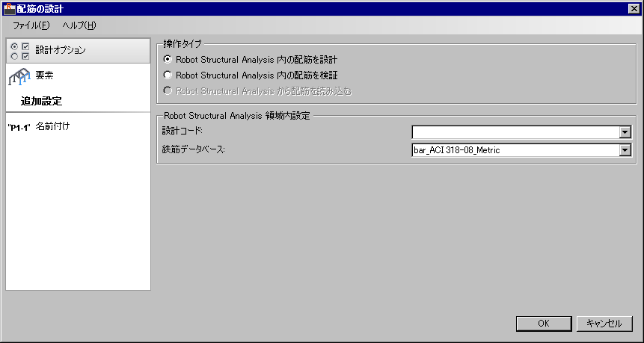Close the 配筋の設計 dialog window

click(x=635, y=8)
